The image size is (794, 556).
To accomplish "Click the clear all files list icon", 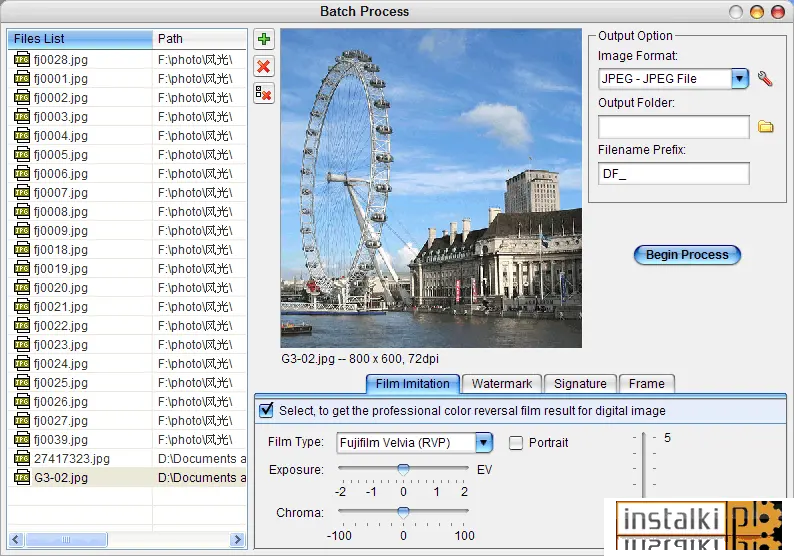I will pos(264,94).
